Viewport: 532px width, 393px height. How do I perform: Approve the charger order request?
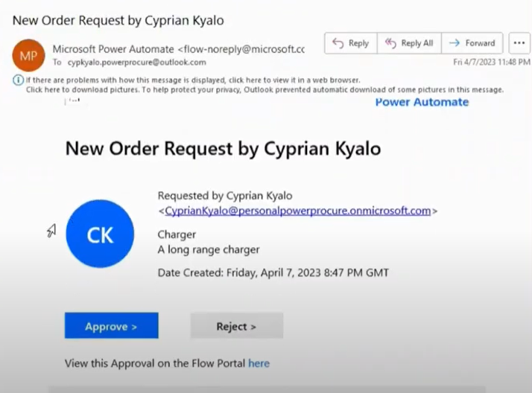[x=111, y=325]
